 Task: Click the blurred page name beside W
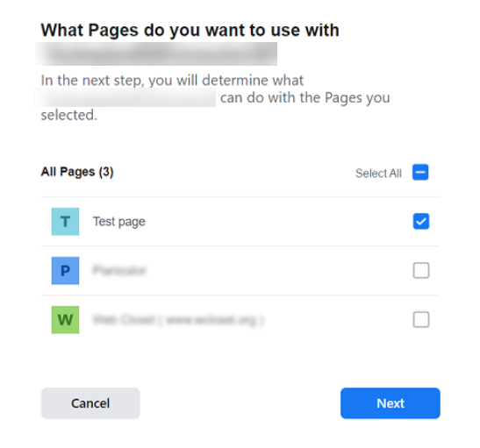(178, 320)
